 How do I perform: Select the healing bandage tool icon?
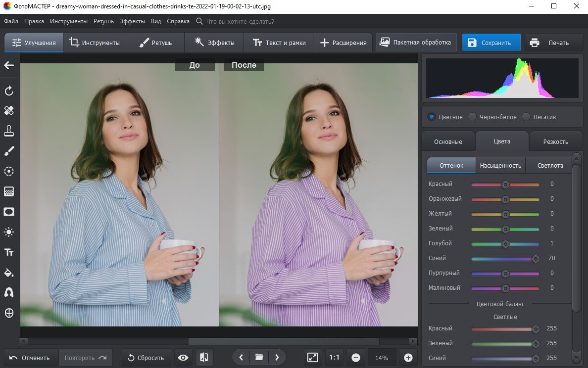point(9,111)
